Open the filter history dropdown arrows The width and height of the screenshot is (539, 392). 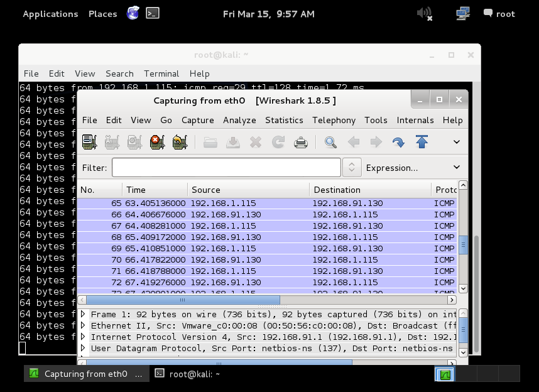pos(352,168)
